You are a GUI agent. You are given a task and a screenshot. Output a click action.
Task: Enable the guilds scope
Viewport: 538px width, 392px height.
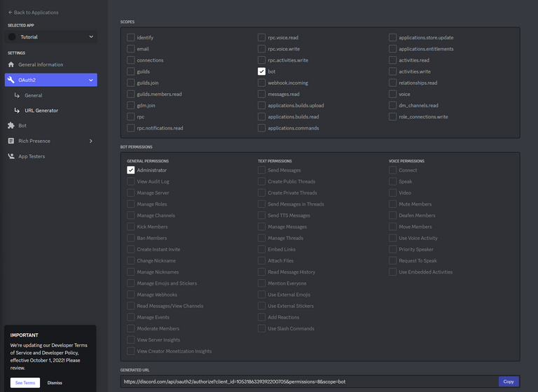(131, 71)
